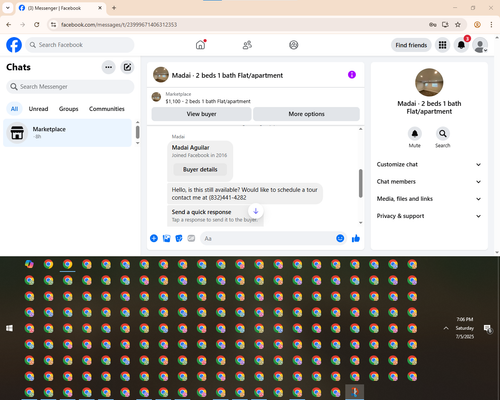Expand Chat members section
This screenshot has width=500, height=400.
(429, 182)
